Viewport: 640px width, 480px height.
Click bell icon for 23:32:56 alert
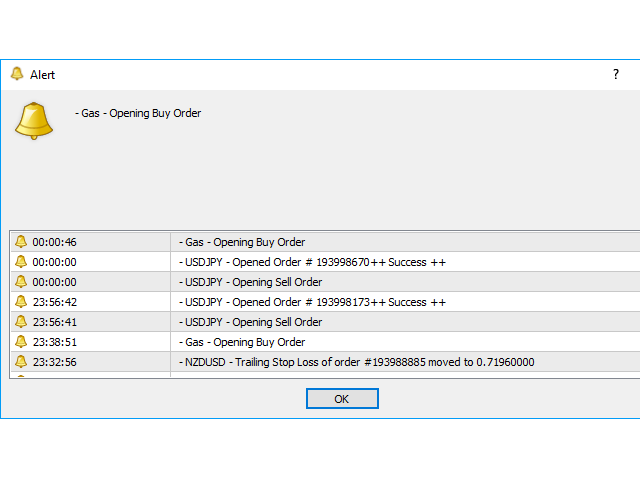(21, 361)
